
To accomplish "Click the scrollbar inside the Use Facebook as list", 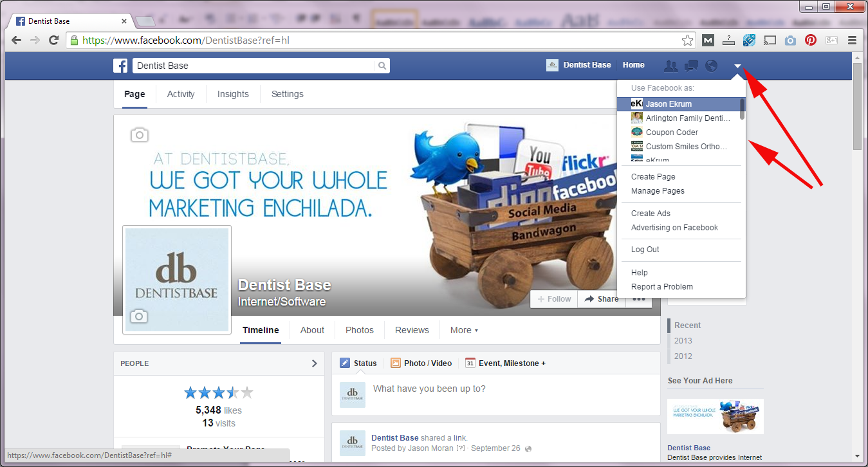I will point(743,109).
